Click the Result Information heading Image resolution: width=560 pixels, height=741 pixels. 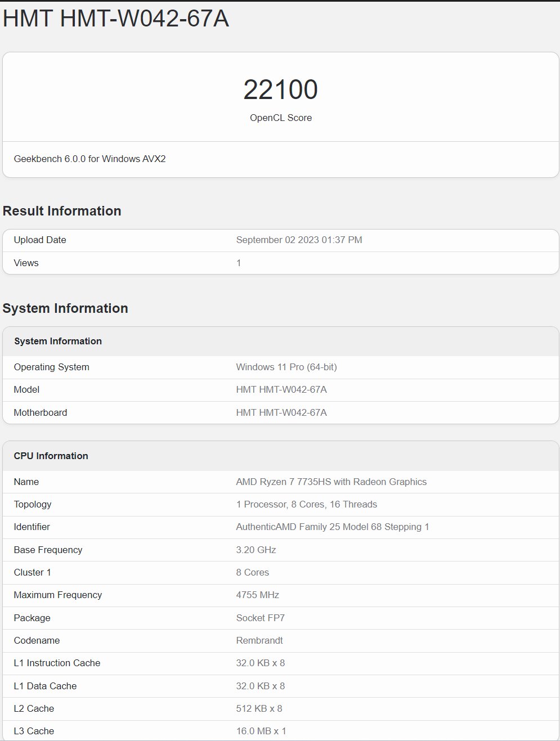click(62, 211)
